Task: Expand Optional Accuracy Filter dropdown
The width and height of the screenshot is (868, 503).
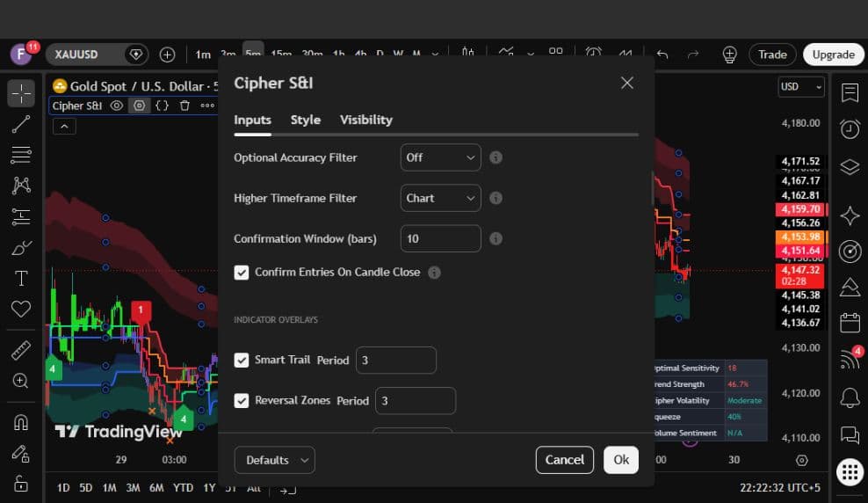Action: pos(441,157)
